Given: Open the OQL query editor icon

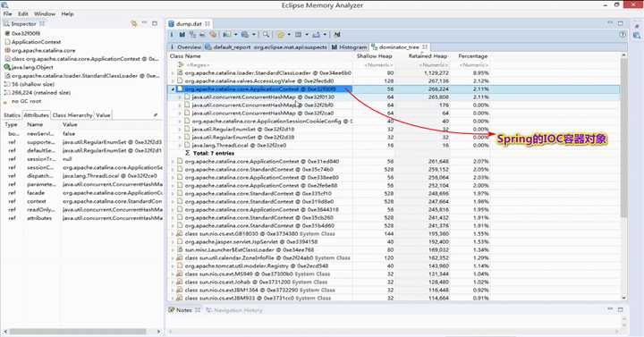Looking at the screenshot, I should 202,35.
